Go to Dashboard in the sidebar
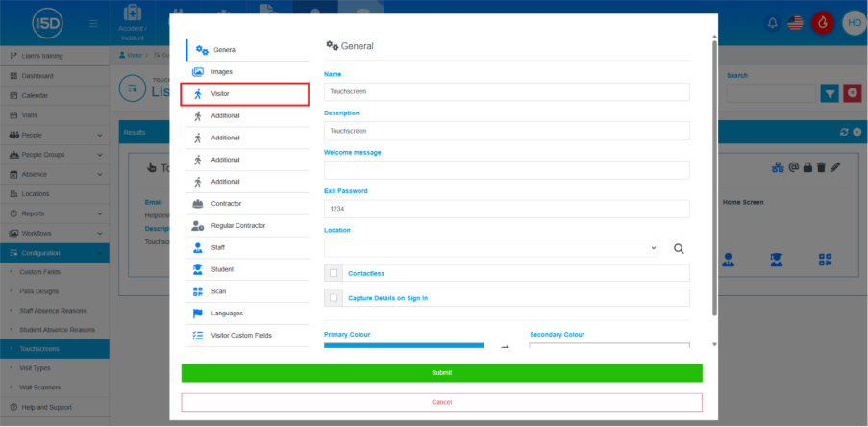Viewport: 868px width, 427px height. pos(54,76)
